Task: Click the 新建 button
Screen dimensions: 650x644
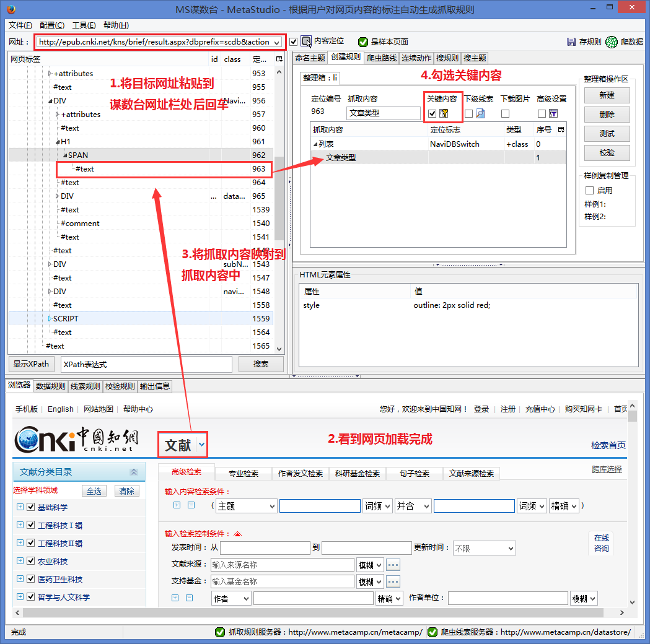Action: pos(607,95)
